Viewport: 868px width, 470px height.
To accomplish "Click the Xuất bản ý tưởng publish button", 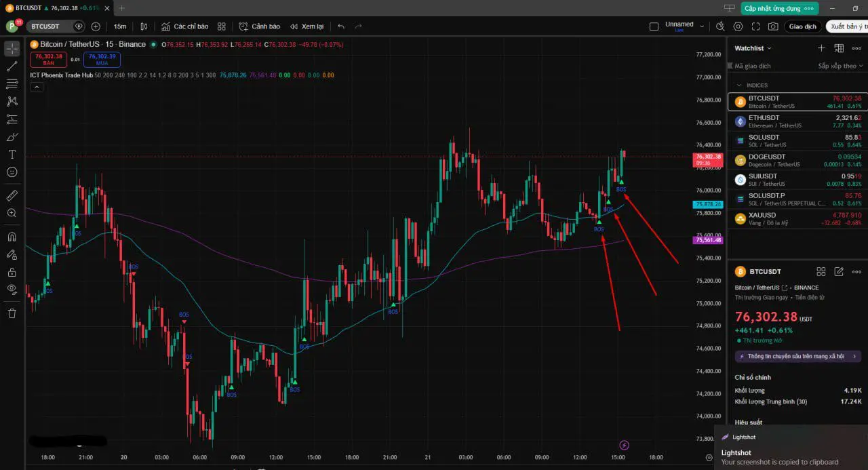I will pos(846,26).
